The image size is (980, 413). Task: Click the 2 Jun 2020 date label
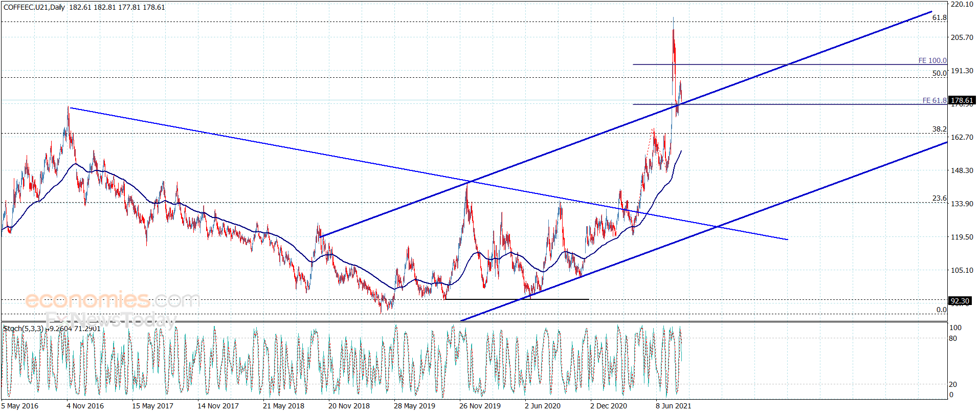point(543,406)
